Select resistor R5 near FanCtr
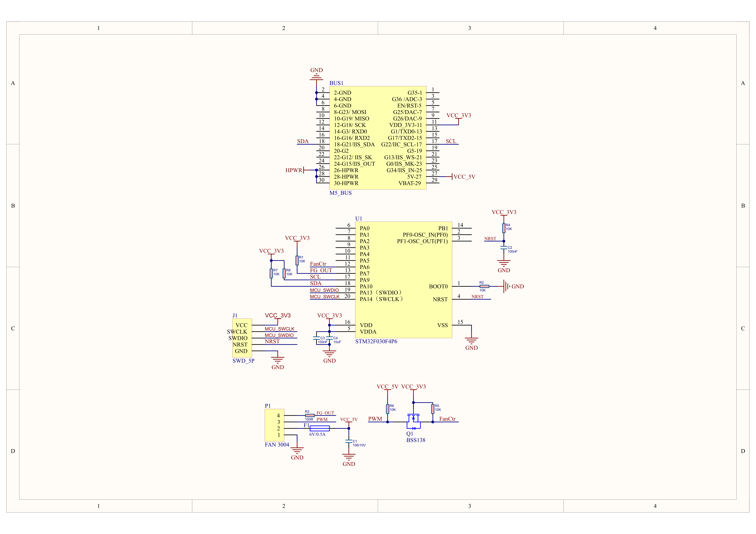 pos(433,409)
